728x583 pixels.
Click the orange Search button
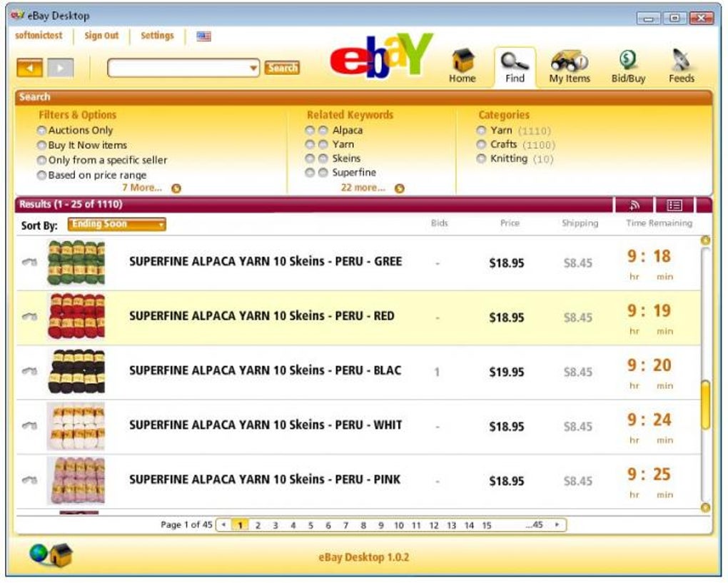(282, 68)
